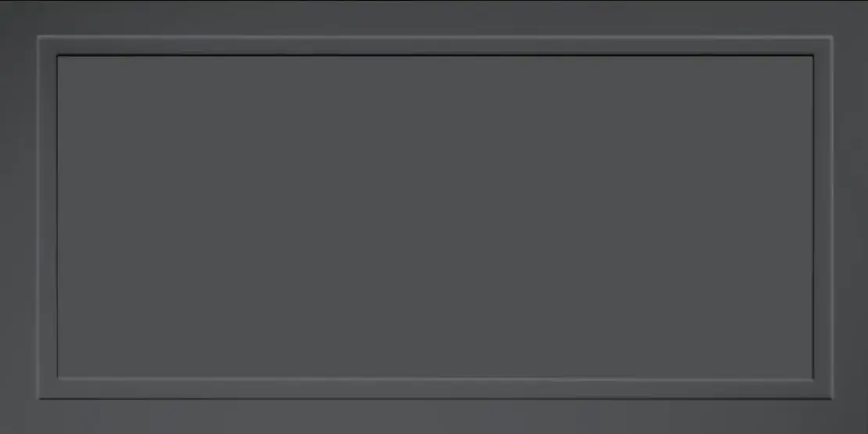The image size is (868, 434).
Task: Select the bottom edge of the beveled frame
Action: (435, 389)
